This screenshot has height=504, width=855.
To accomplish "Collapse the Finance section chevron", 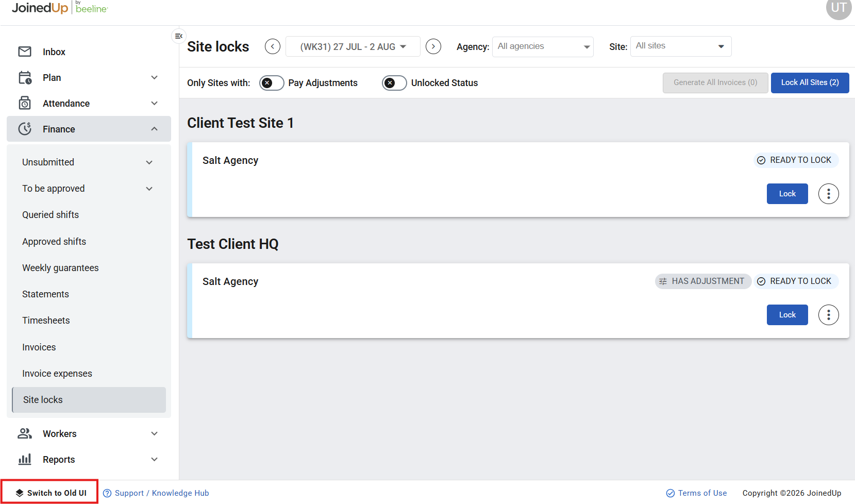I will [155, 129].
